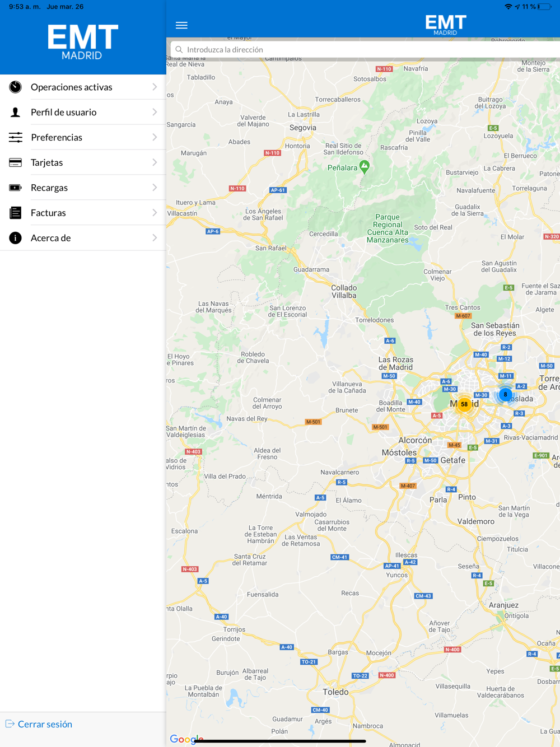Viewport: 560px width, 747px height.
Task: Click Illescas label on map
Action: coord(407,555)
